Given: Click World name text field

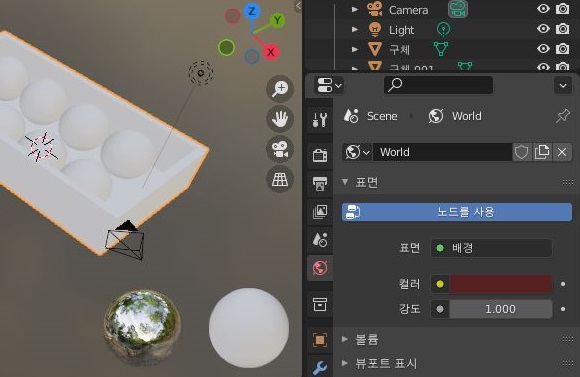Looking at the screenshot, I should pyautogui.click(x=442, y=152).
